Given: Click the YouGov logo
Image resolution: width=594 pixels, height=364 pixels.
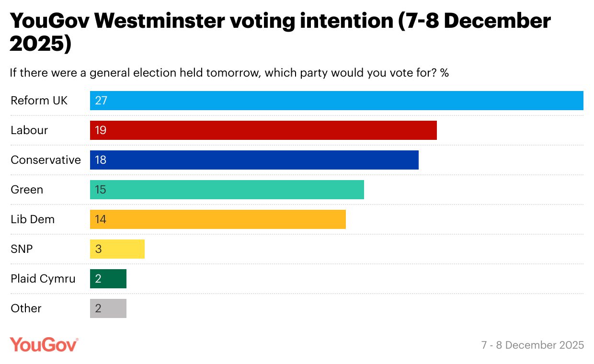Looking at the screenshot, I should tap(44, 344).
